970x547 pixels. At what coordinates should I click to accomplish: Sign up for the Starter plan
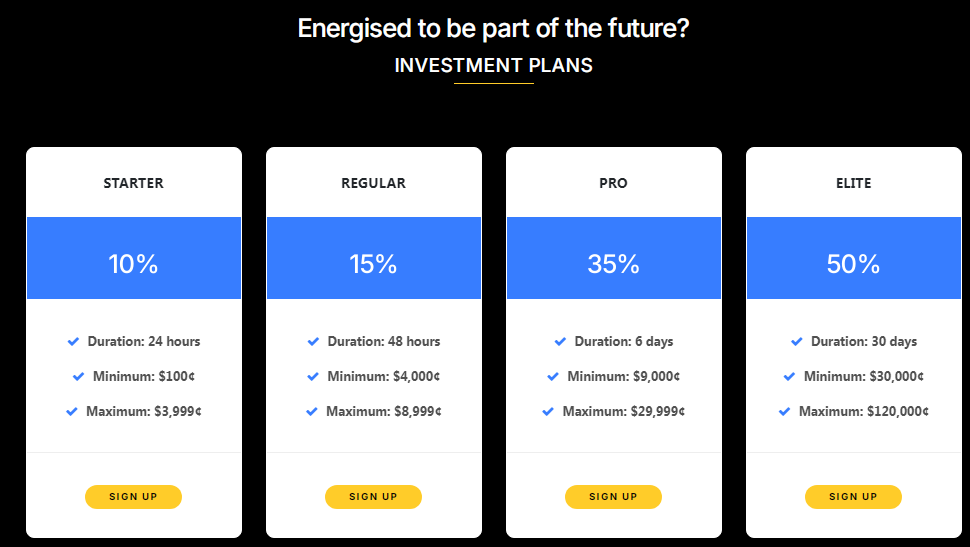pos(134,497)
